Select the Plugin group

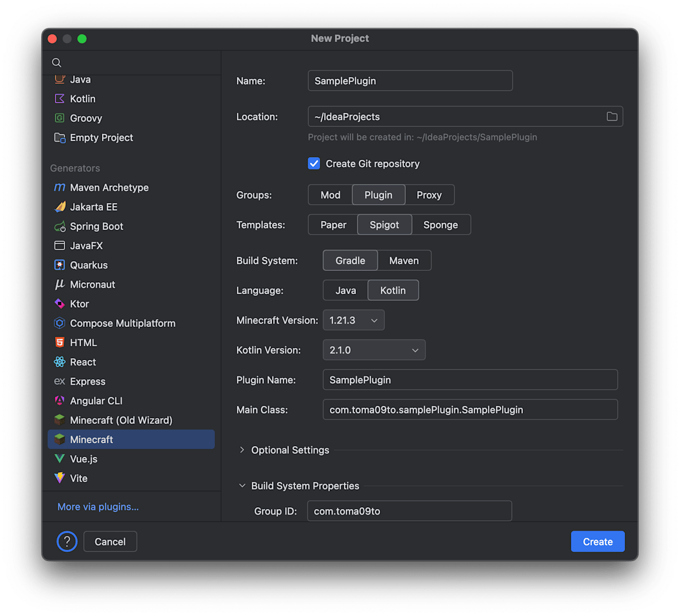[x=379, y=195]
